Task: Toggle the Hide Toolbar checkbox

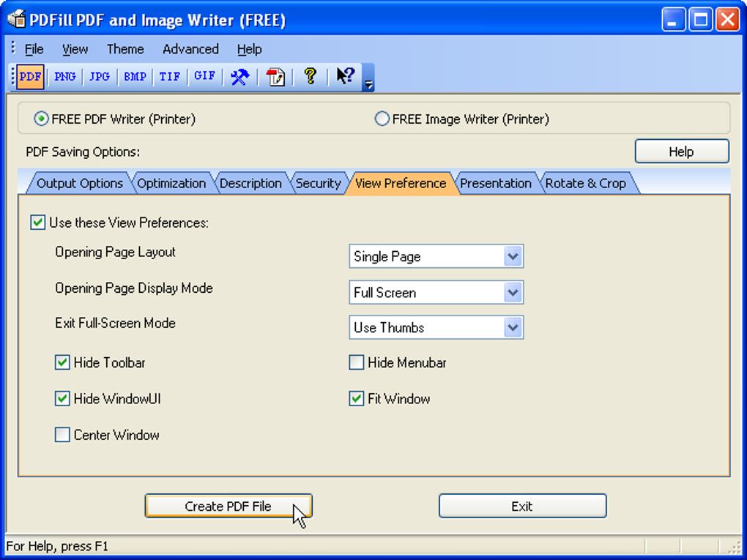Action: coord(62,362)
